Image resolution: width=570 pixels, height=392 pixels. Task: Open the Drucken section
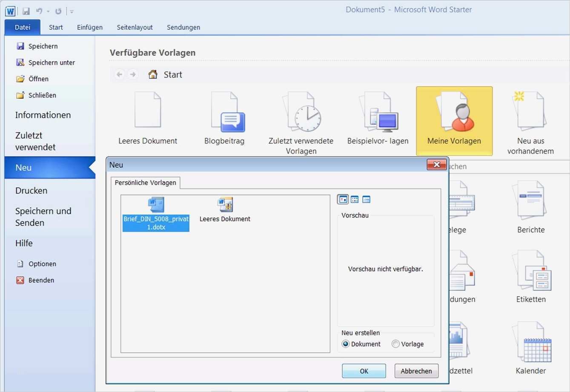pos(31,191)
